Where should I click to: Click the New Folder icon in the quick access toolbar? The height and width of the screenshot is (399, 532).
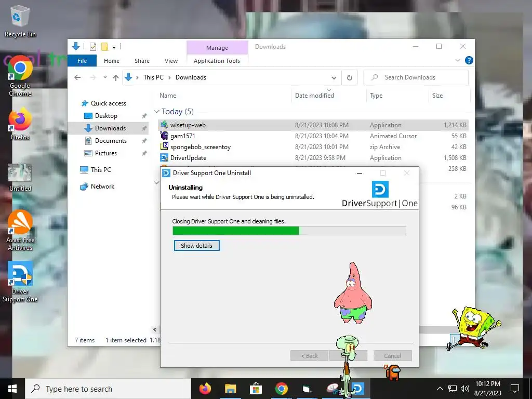(104, 47)
